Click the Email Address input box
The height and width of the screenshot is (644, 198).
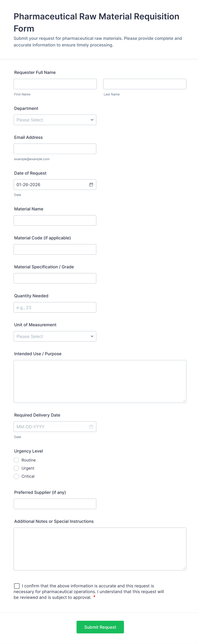pyautogui.click(x=55, y=149)
